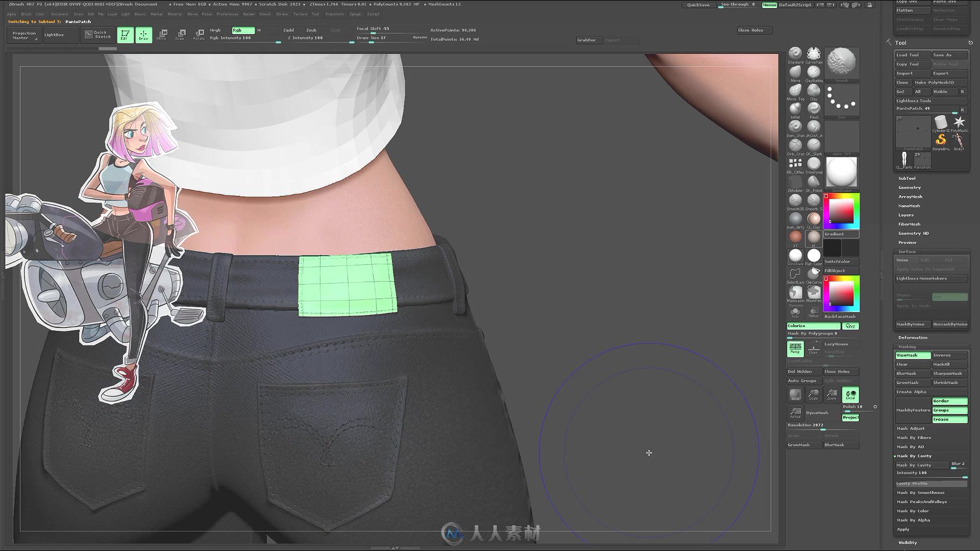Click the Rotate transform mode icon

[199, 35]
